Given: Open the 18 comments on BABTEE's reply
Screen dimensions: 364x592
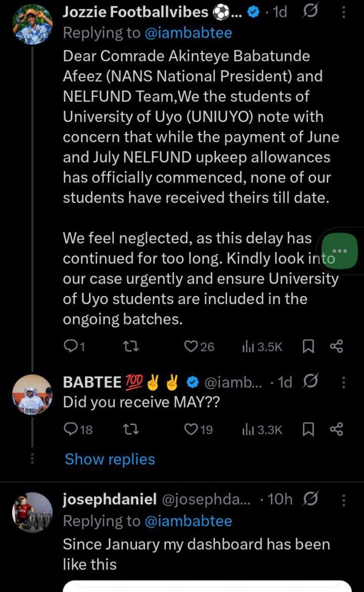Looking at the screenshot, I should (x=78, y=430).
